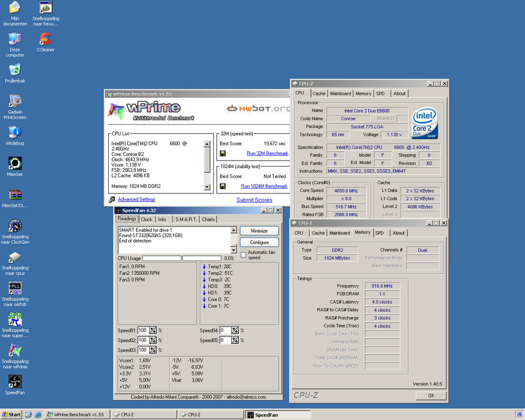The image size is (525, 420).
Task: Click save icon next to 32M Best Score
Action: click(x=223, y=153)
